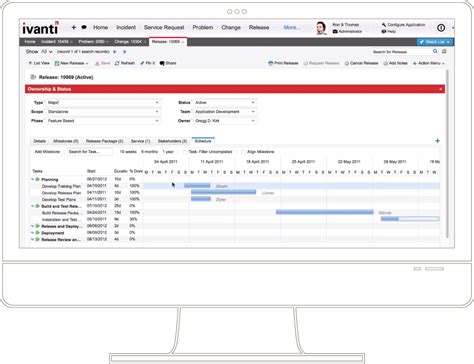Set Gantt view to 1 year
The width and height of the screenshot is (474, 364).
(168, 152)
